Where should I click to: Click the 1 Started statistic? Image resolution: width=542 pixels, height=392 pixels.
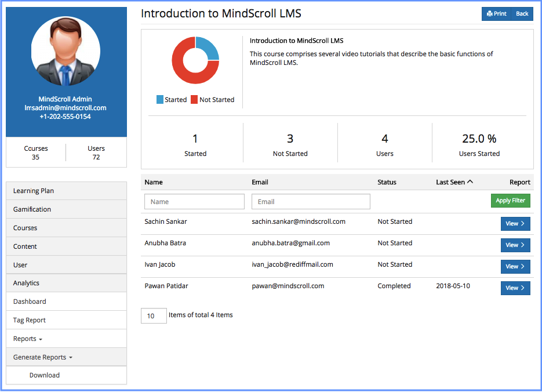pyautogui.click(x=195, y=145)
